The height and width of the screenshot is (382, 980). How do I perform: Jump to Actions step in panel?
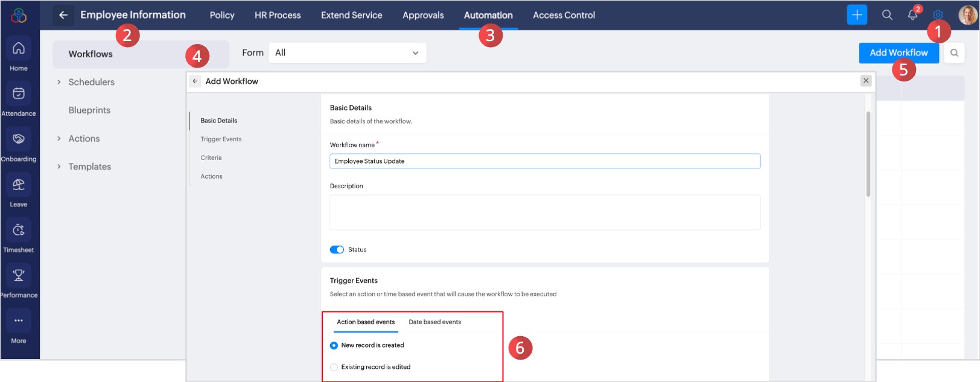(x=211, y=177)
